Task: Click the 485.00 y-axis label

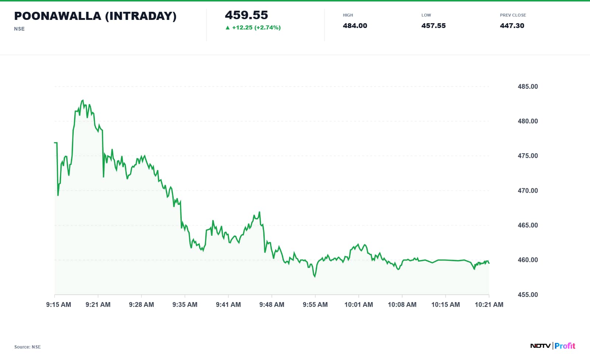Action: click(528, 87)
